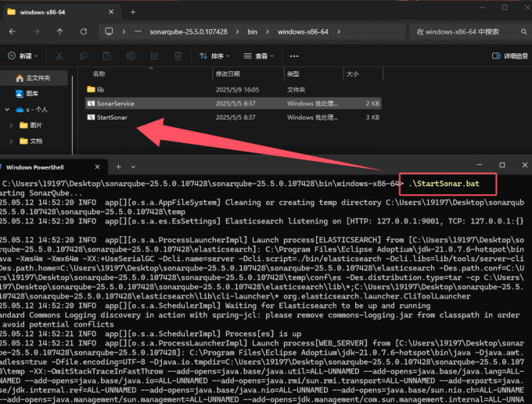
Task: Open 主文件夹 in navigation pane
Action: point(34,78)
